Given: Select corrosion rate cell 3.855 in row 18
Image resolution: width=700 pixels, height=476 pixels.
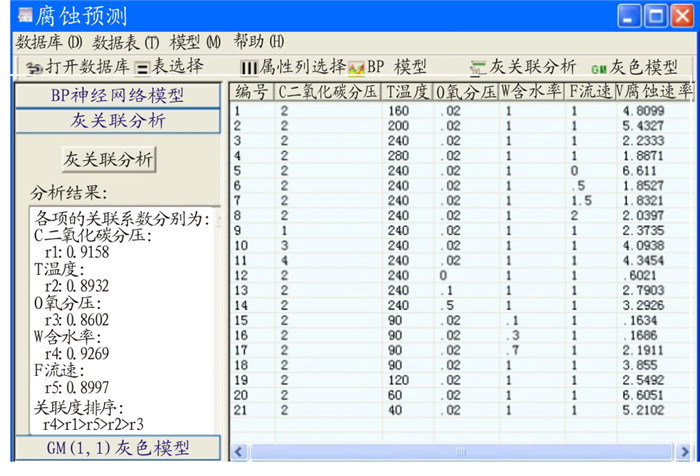Looking at the screenshot, I should 639,365.
